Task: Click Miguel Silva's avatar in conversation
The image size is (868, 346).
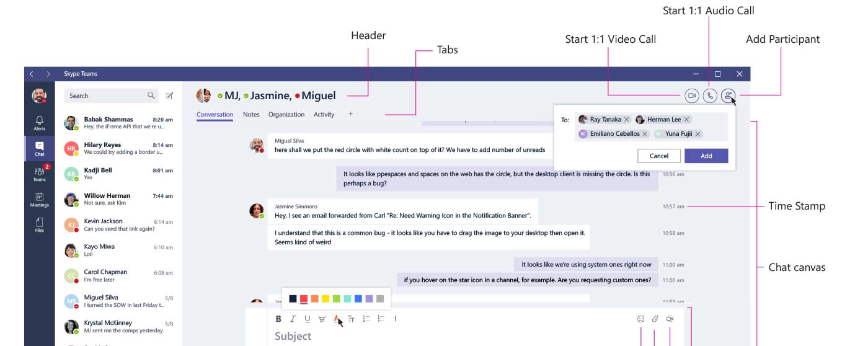Action: tap(256, 145)
